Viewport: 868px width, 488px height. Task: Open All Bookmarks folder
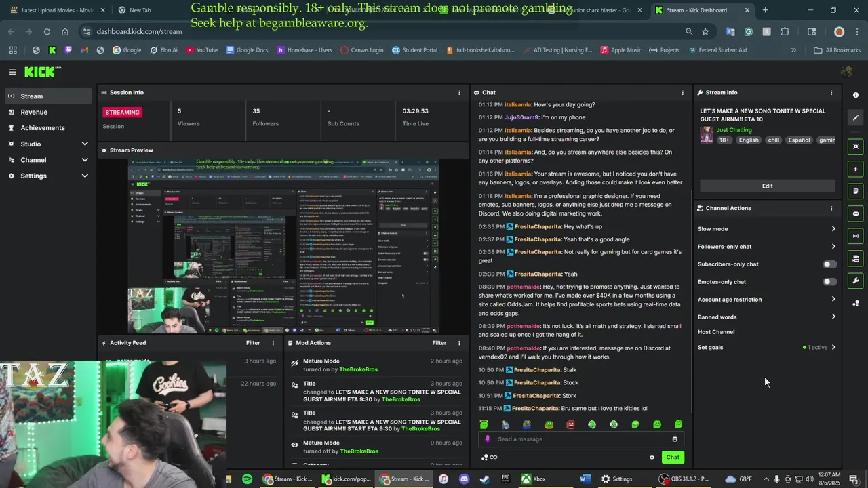pos(837,50)
